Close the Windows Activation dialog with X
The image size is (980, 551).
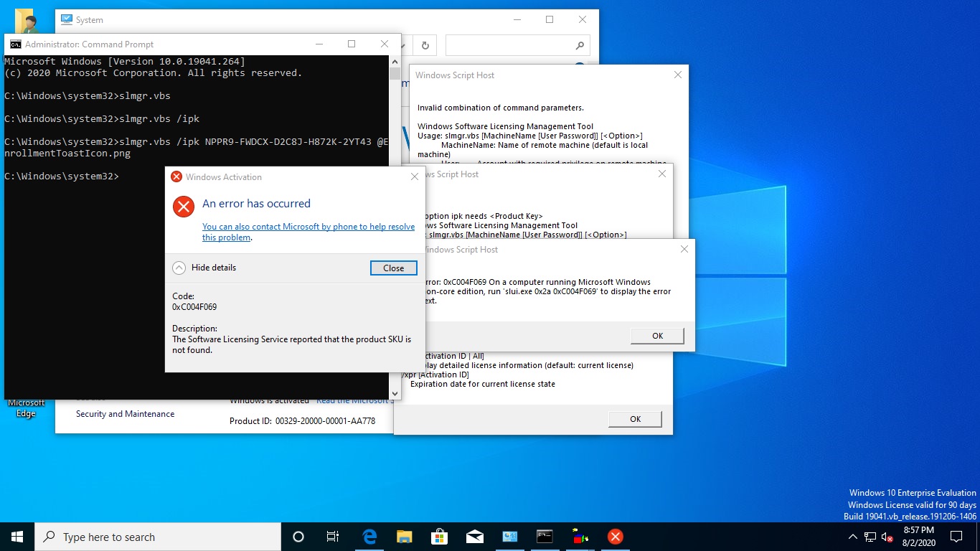coord(414,176)
